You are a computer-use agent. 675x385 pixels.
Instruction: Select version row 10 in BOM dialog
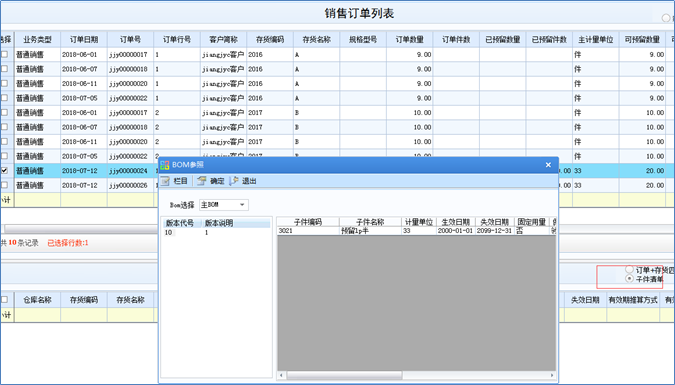pyautogui.click(x=217, y=232)
